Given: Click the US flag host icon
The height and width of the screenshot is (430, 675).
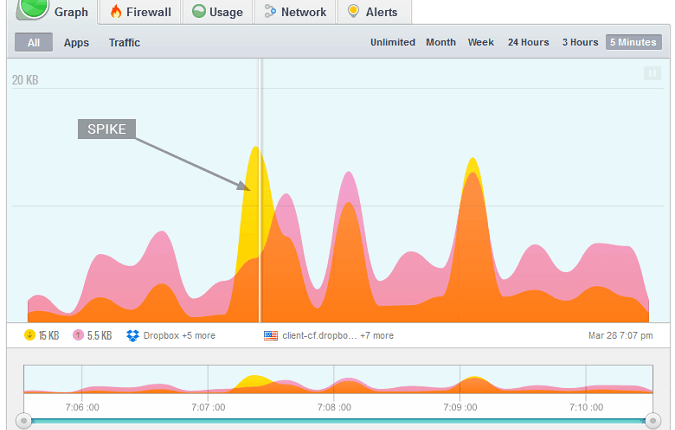Looking at the screenshot, I should (270, 336).
